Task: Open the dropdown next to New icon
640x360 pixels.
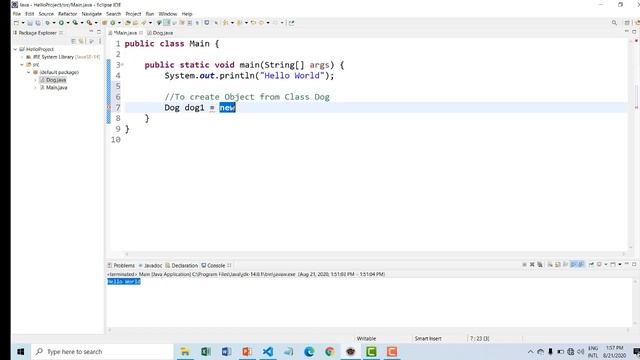Action: pos(23,23)
